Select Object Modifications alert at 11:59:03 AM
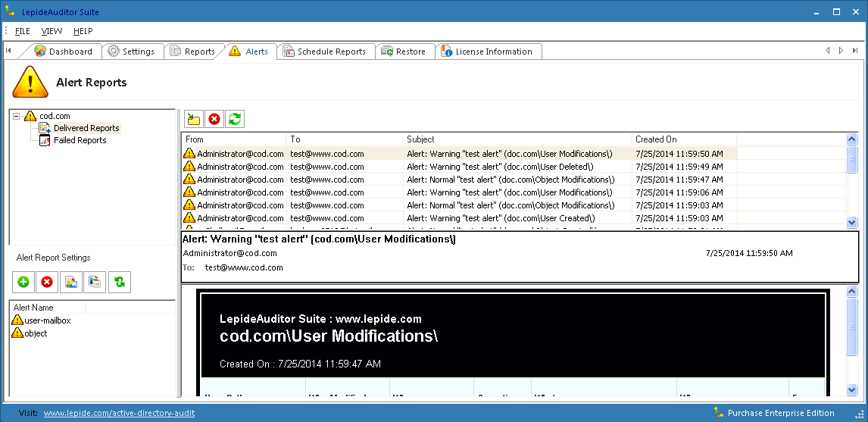Image resolution: width=868 pixels, height=422 pixels. (x=460, y=205)
